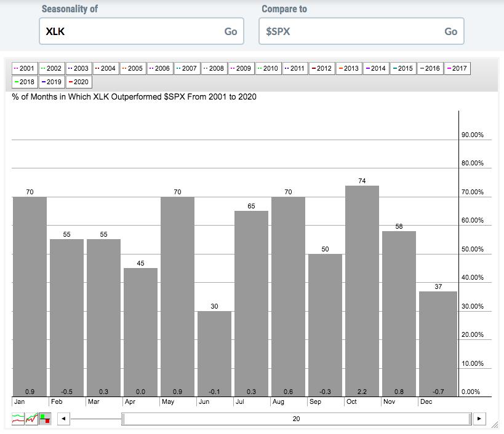Click Go next to the XLK symbol
Image resolution: width=504 pixels, height=434 pixels.
[231, 31]
